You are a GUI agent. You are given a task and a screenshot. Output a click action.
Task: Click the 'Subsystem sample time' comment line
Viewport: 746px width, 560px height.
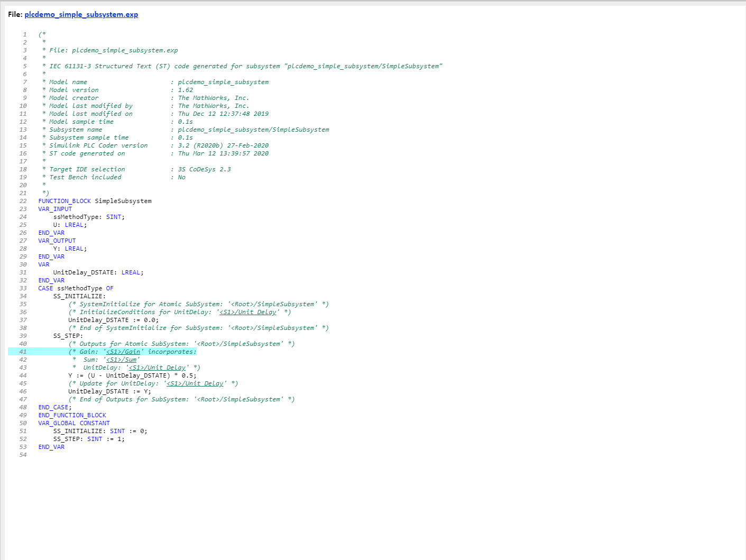tap(117, 137)
